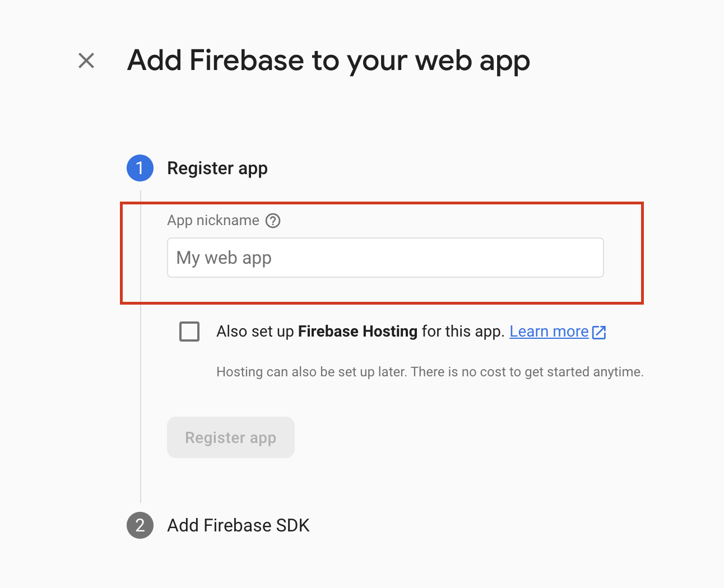Screen dimensions: 724x588
Task: Enable the Firebase Hosting checkbox
Action: pyautogui.click(x=189, y=332)
